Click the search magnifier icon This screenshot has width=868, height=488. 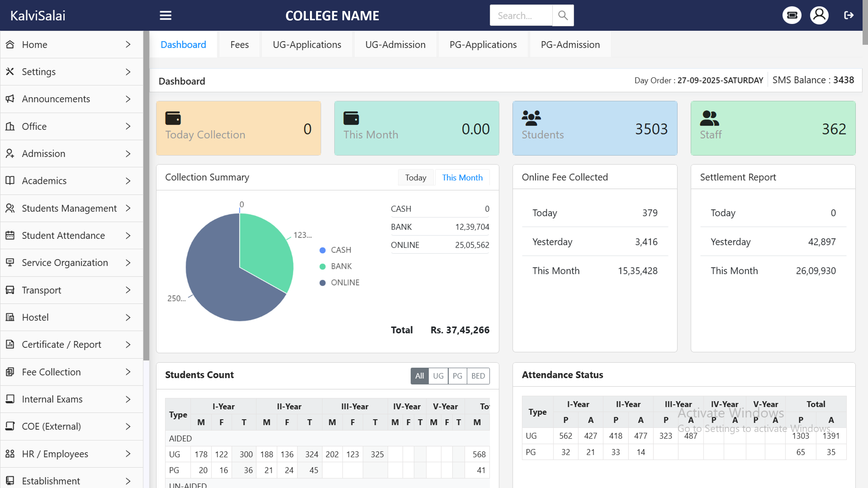click(x=563, y=15)
